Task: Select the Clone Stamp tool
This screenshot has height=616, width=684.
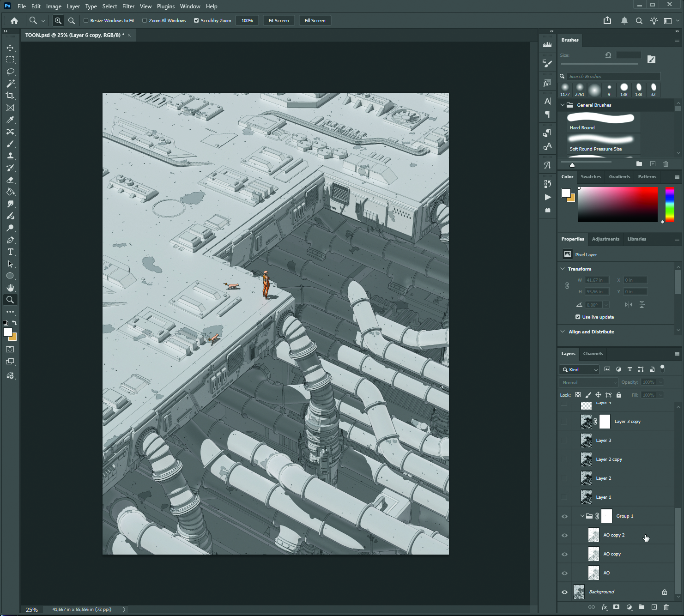Action: [10, 156]
